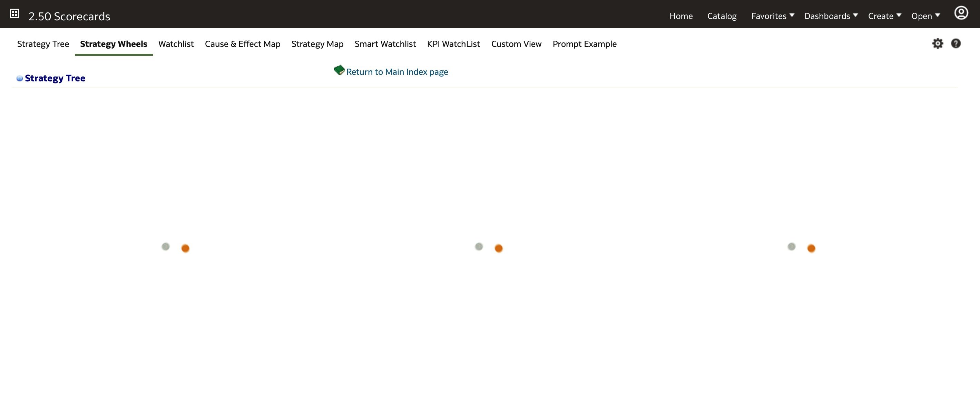Click the Help question mark icon
980x411 pixels.
pos(957,43)
